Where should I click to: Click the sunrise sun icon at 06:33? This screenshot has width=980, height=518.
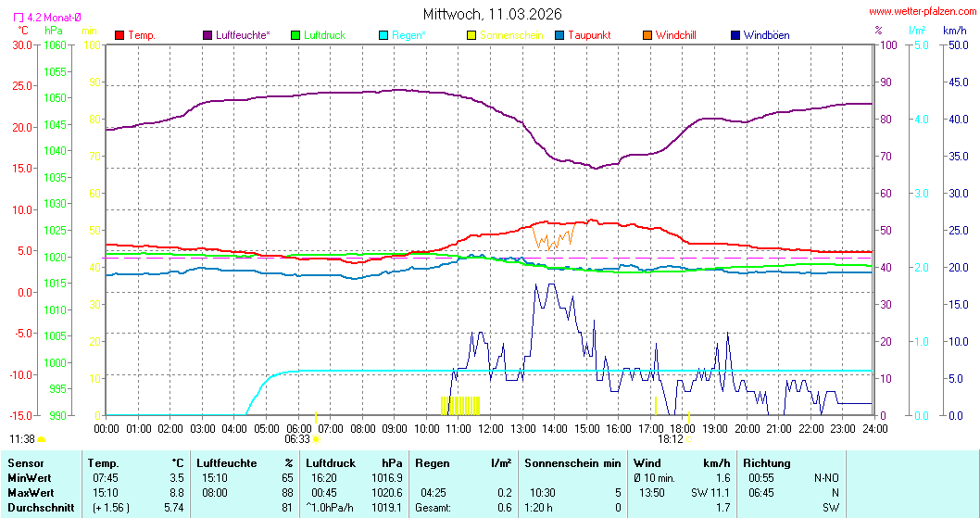tap(316, 440)
